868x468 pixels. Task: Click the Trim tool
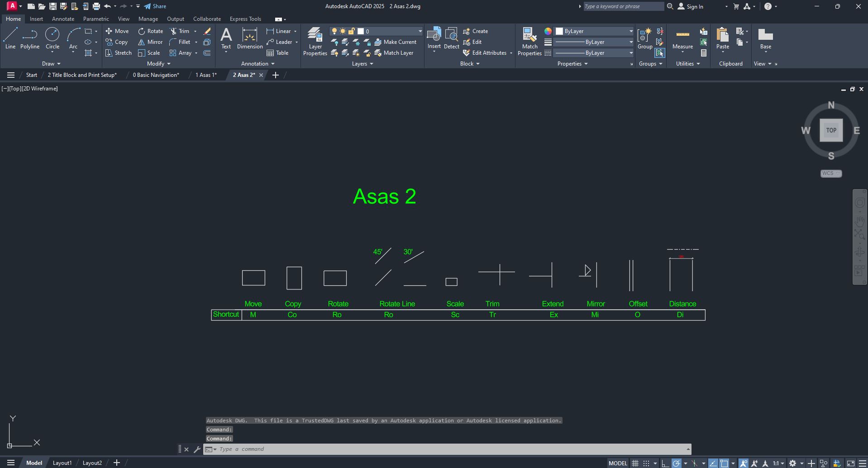point(180,31)
